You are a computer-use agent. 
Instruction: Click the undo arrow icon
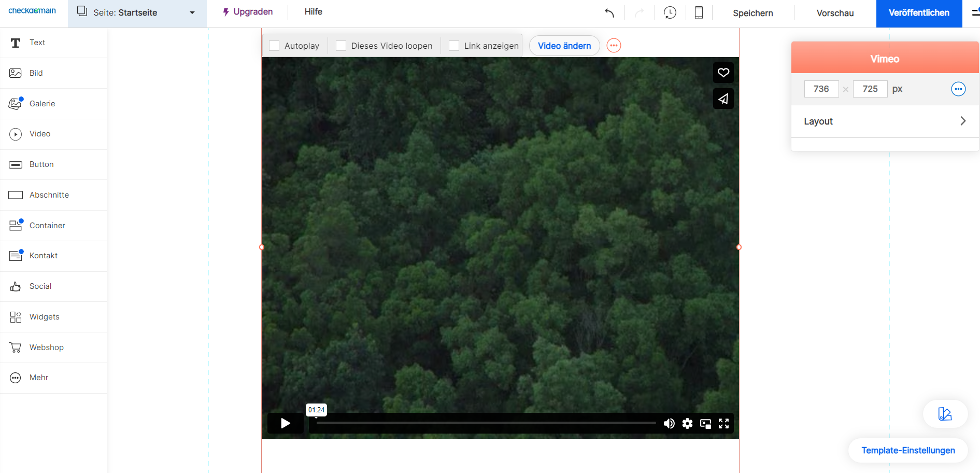pyautogui.click(x=609, y=13)
